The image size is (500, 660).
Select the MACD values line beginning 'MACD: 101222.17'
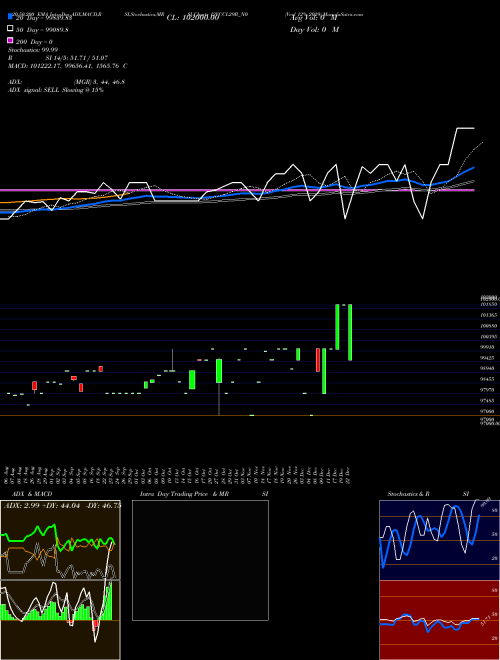(x=68, y=66)
